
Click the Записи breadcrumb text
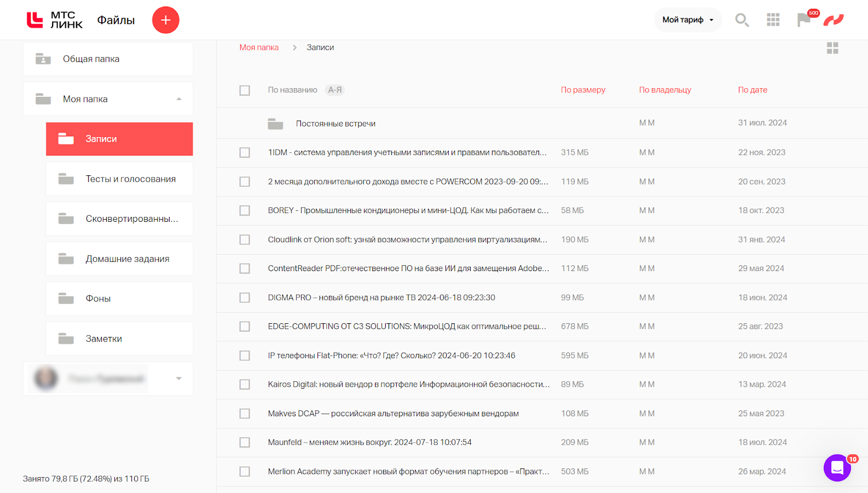(x=320, y=48)
